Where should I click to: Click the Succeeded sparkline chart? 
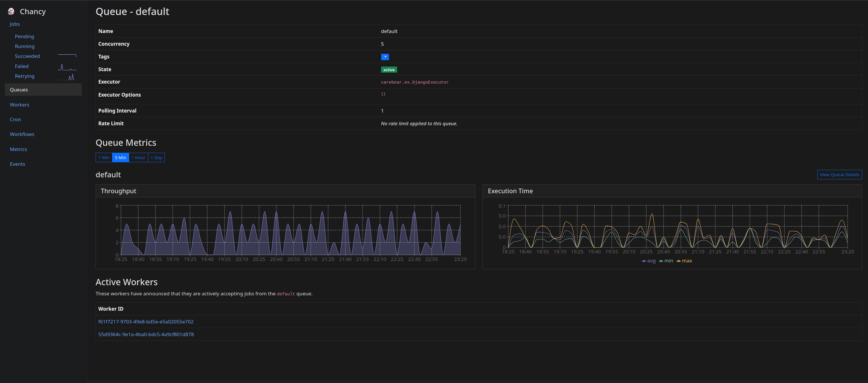tap(67, 56)
